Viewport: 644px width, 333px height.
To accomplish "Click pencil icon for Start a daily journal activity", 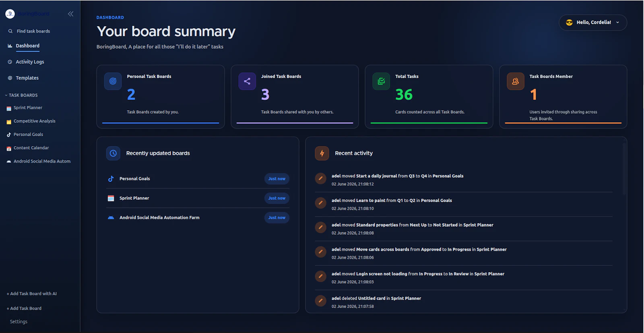I will [321, 178].
